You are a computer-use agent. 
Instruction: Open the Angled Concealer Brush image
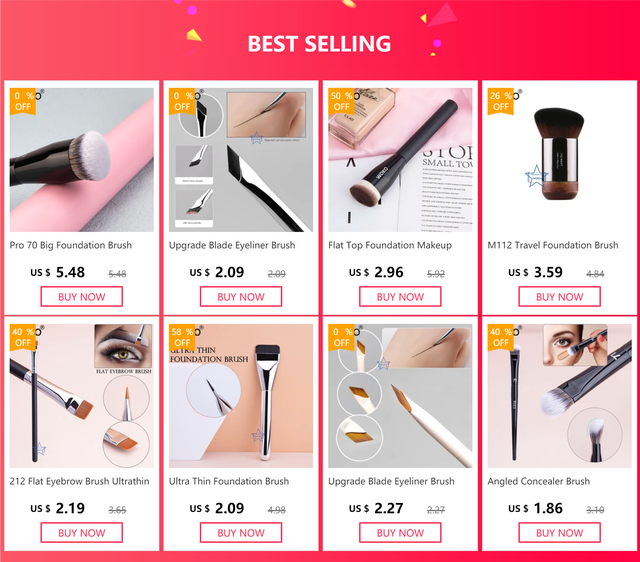click(x=560, y=396)
